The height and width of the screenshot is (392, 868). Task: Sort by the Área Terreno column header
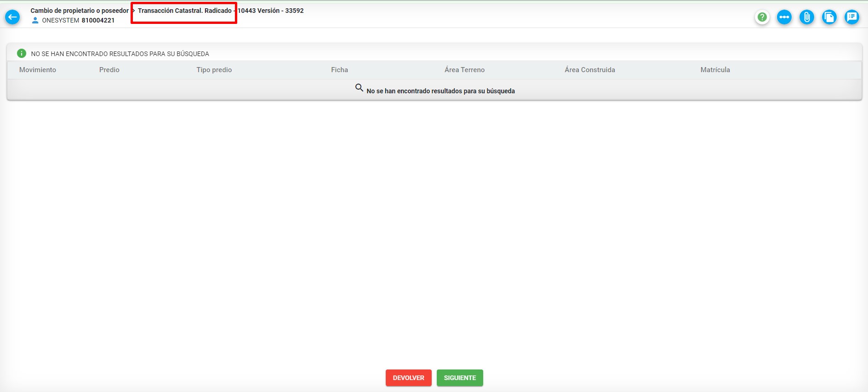coord(464,70)
